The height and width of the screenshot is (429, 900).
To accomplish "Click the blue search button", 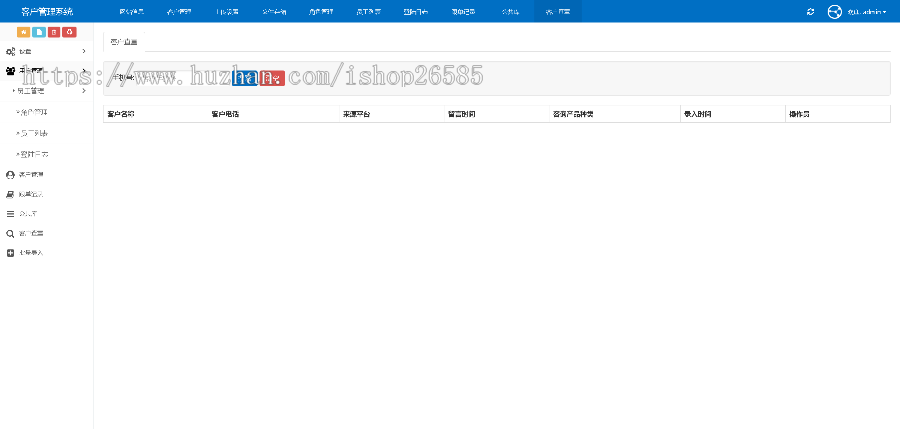I will coord(245,78).
